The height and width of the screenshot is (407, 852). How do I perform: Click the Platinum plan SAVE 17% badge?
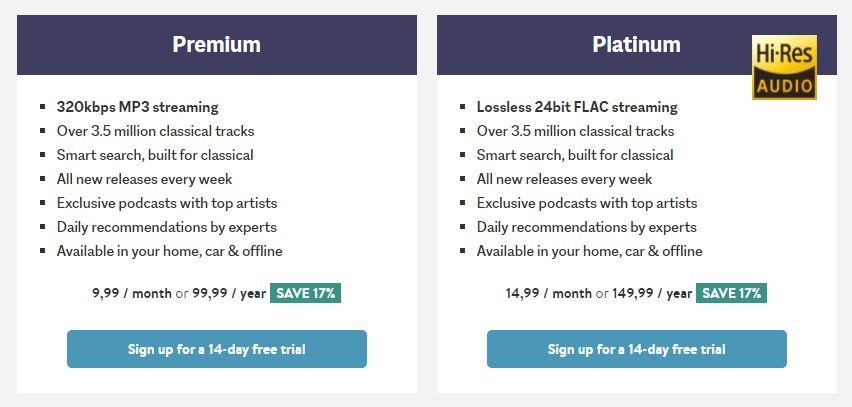[x=732, y=293]
